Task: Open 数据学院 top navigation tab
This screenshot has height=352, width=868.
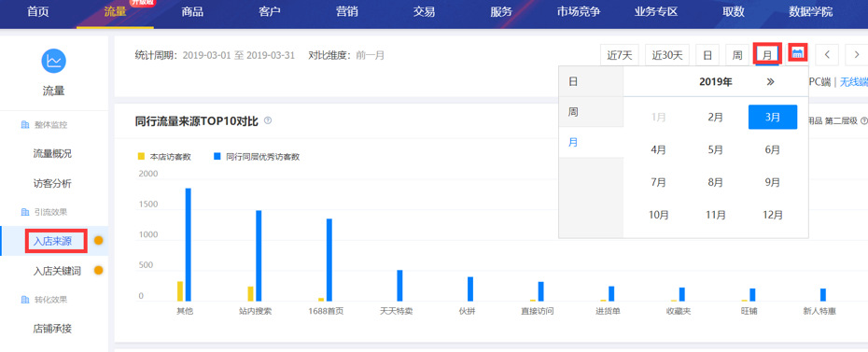Action: click(810, 11)
